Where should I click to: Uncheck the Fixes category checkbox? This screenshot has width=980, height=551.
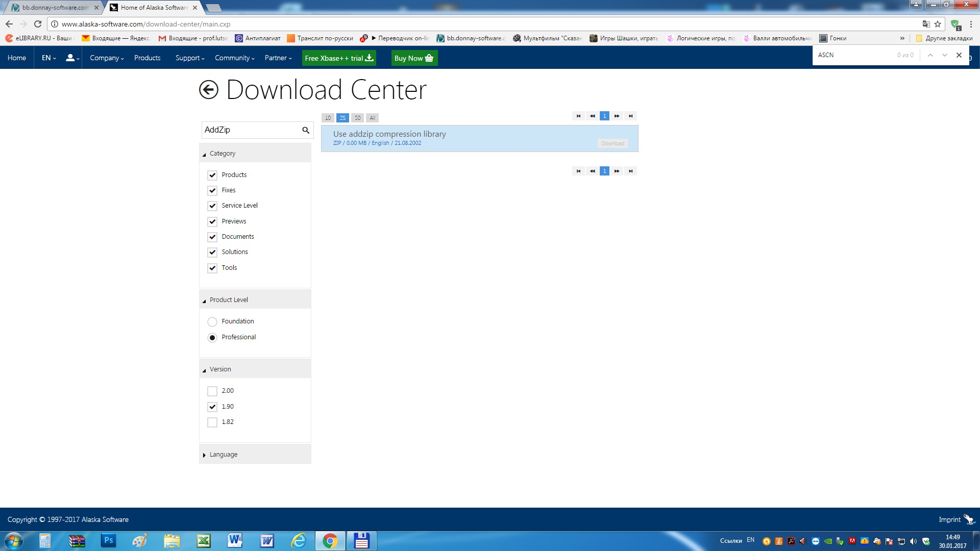pos(212,191)
